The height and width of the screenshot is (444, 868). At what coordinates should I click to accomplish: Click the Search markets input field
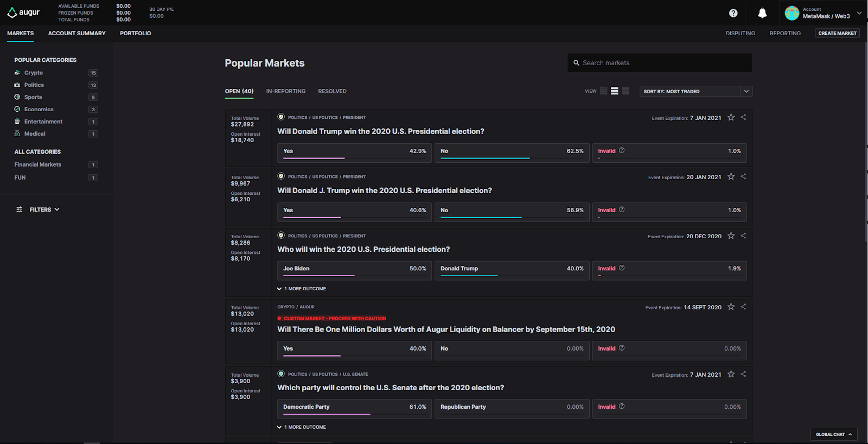660,63
